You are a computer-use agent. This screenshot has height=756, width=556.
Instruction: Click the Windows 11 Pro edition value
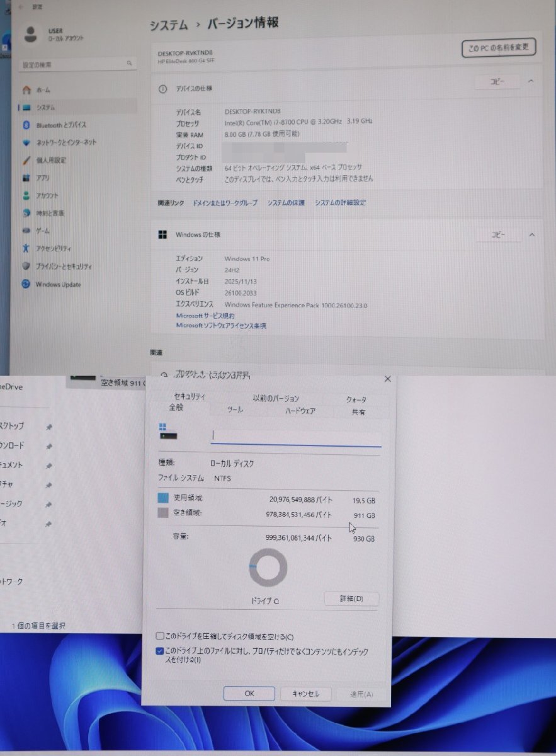point(247,259)
